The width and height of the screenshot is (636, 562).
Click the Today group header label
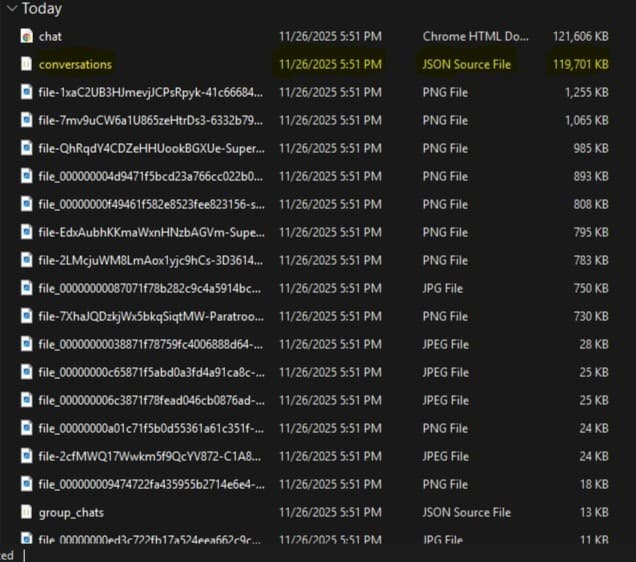point(42,9)
